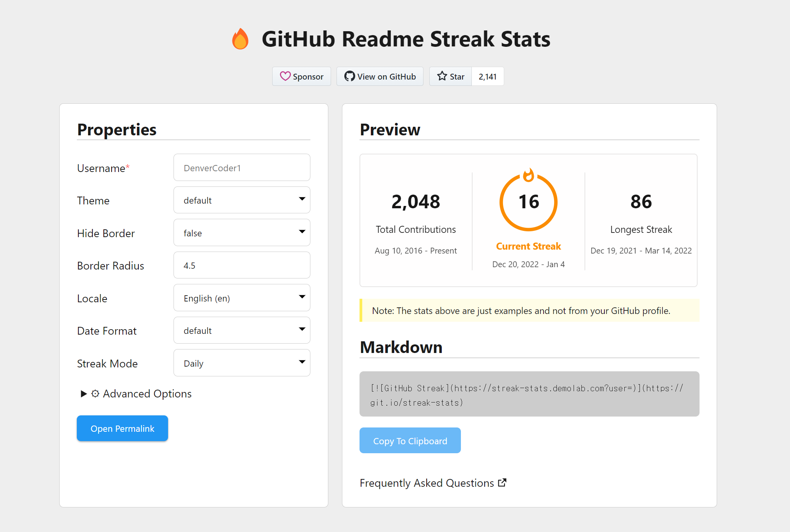Click the Border Radius input field
Image resolution: width=790 pixels, height=532 pixels.
tap(242, 265)
